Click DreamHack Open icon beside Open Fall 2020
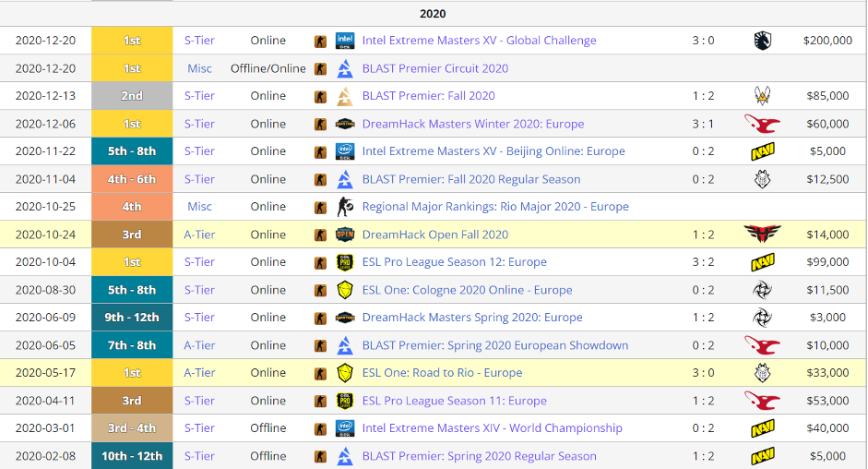Screen dimensions: 868x469 (345, 234)
